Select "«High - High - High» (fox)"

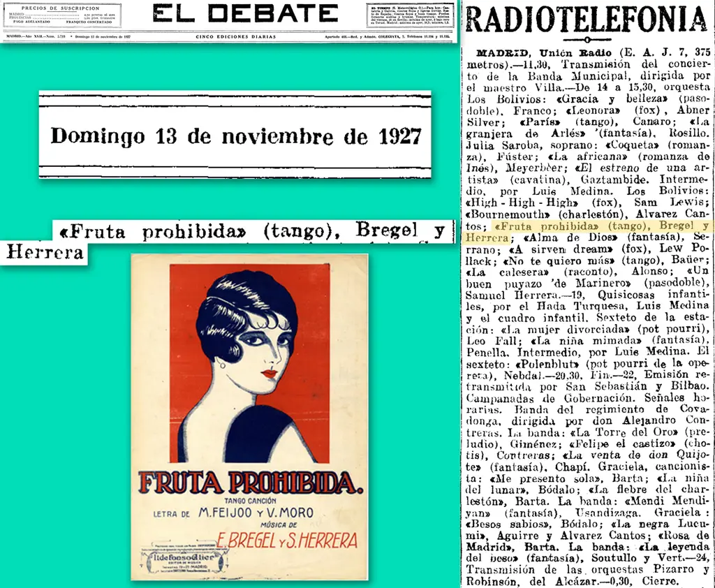click(x=541, y=203)
